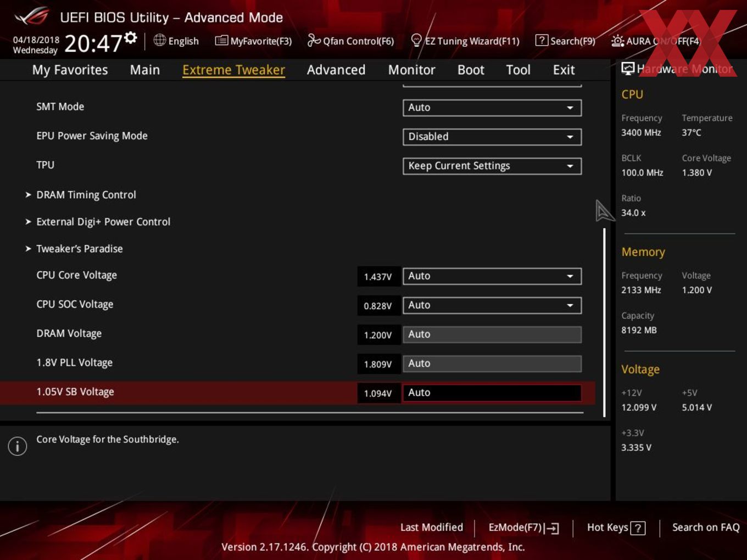This screenshot has height=560, width=747.
Task: Expand External Digi+ Power Control submenu
Action: [103, 222]
